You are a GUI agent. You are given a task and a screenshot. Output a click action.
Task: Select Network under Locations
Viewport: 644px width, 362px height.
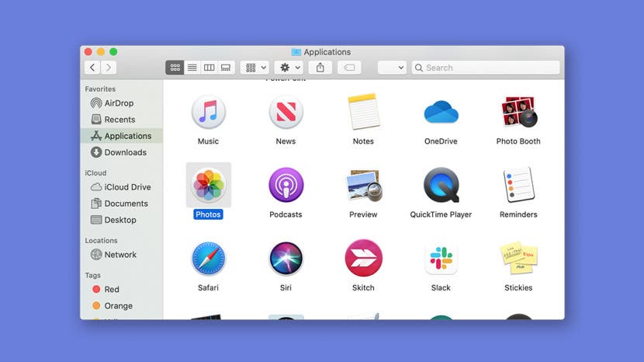[x=121, y=255]
